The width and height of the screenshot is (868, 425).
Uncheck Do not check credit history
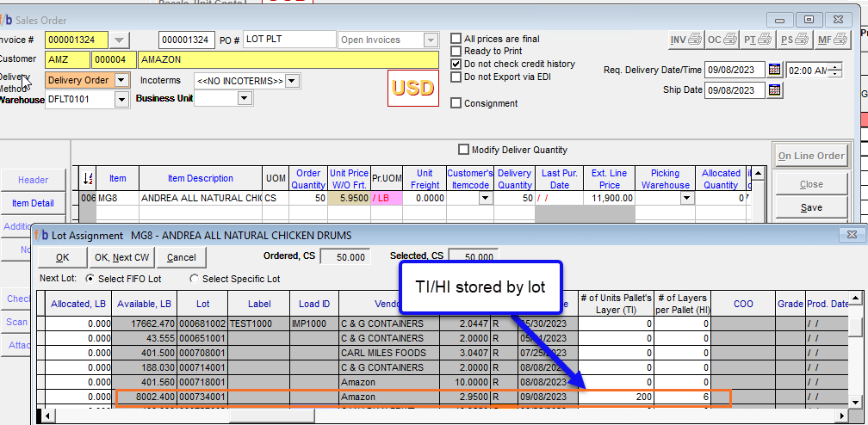click(456, 64)
